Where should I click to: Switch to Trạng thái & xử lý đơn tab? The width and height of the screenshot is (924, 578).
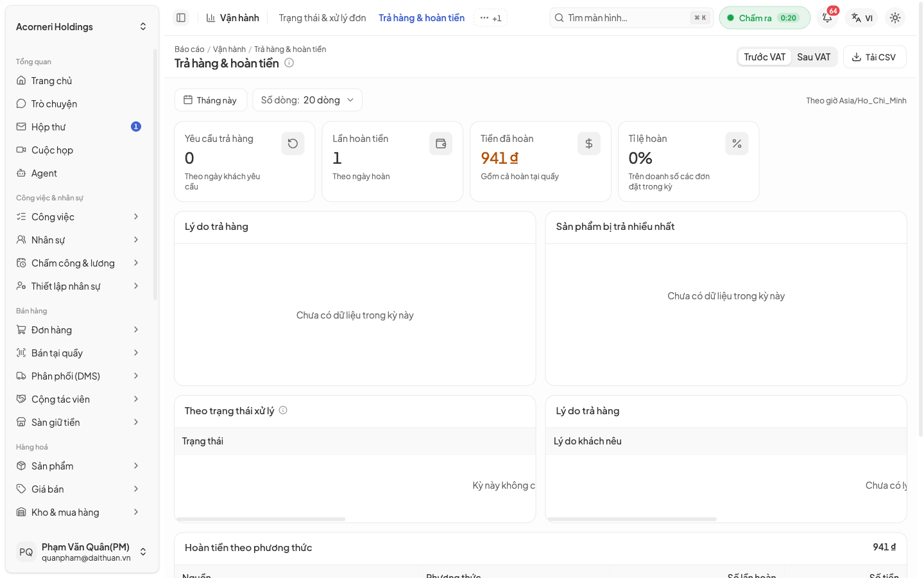[322, 18]
